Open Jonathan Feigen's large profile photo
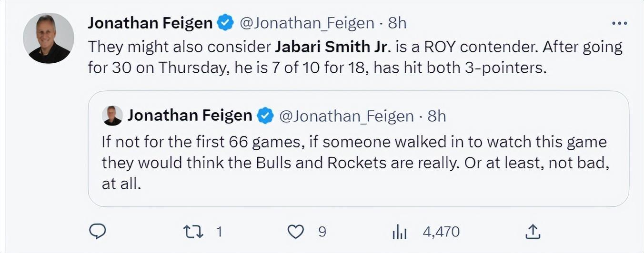Screen dimensions: 644x253 (x=49, y=39)
